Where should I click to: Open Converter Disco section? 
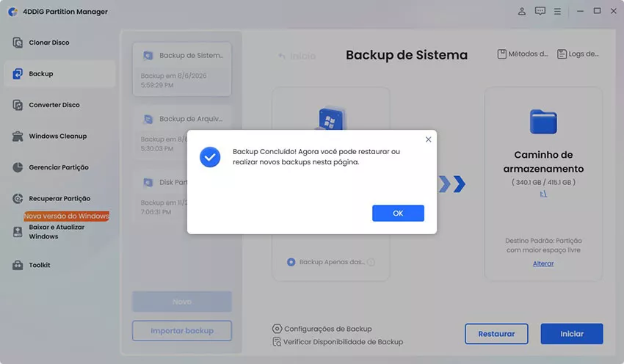[59, 105]
